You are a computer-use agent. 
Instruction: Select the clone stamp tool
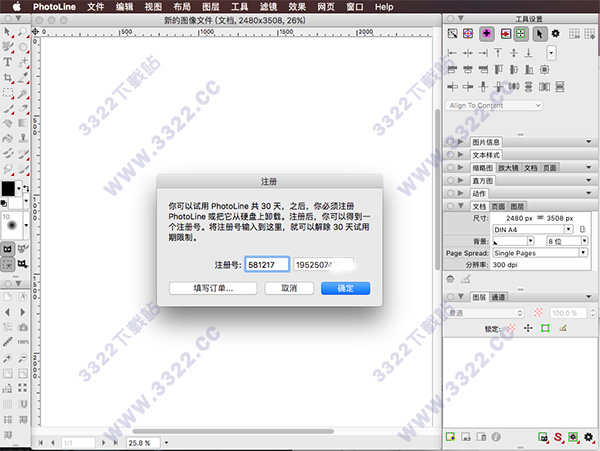[x=23, y=138]
